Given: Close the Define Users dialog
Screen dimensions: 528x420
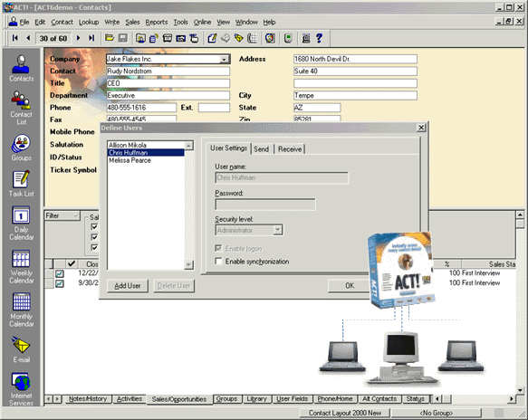Looking at the screenshot, I should (421, 128).
